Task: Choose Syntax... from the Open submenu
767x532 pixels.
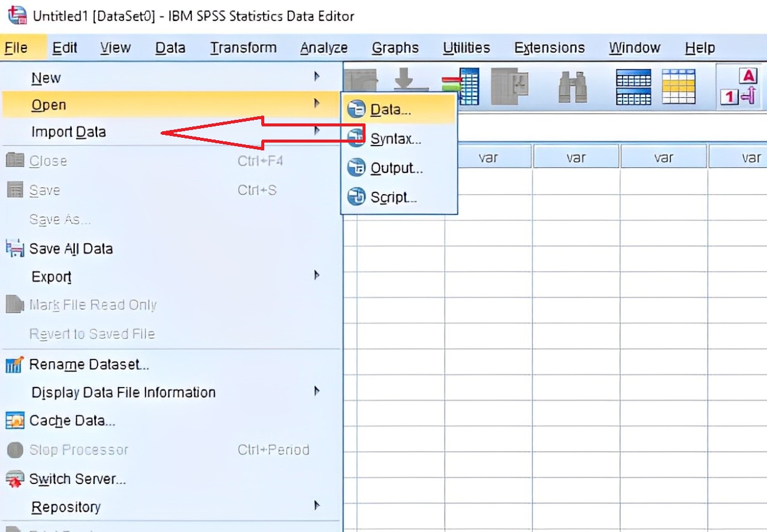Action: 399,139
